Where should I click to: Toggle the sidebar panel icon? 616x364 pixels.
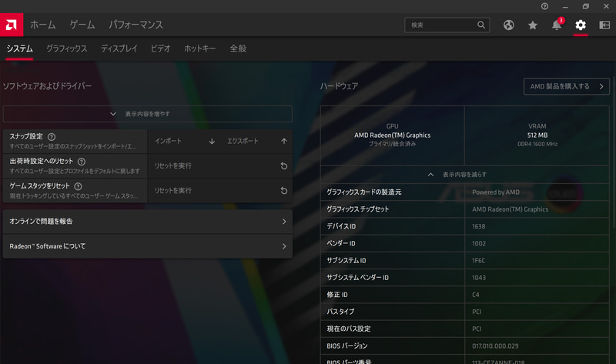point(604,25)
